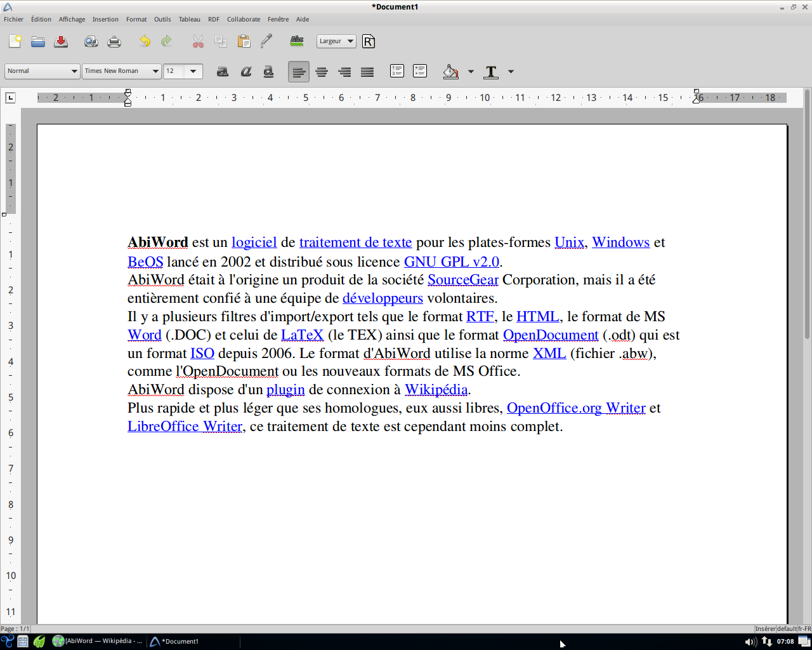Click the tab stop type selector at ruler corner
Image resolution: width=812 pixels, height=650 pixels.
point(10,98)
